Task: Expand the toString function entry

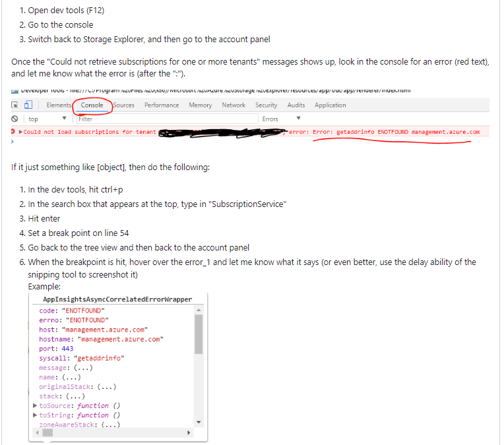Action: tap(35, 415)
